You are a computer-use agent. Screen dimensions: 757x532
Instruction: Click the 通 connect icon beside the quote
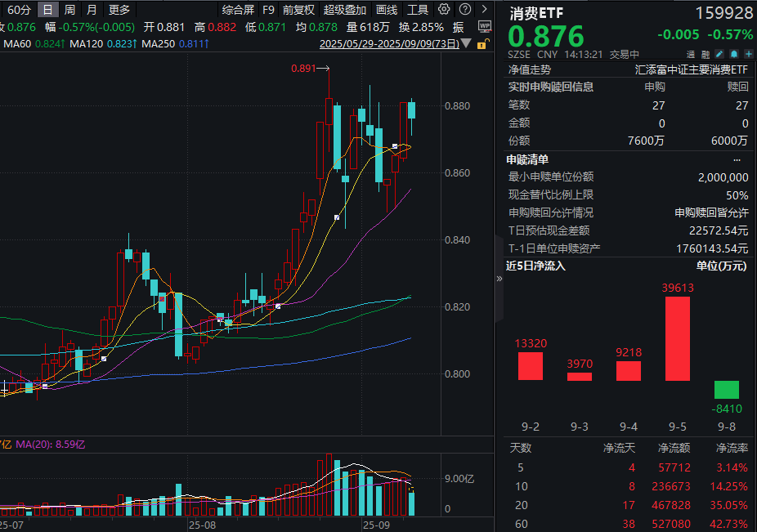[689, 53]
